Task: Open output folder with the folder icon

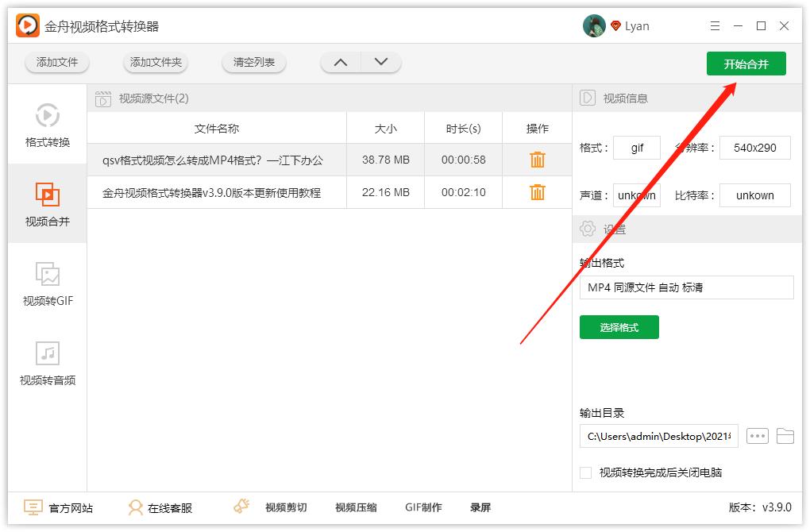Action: coord(785,436)
